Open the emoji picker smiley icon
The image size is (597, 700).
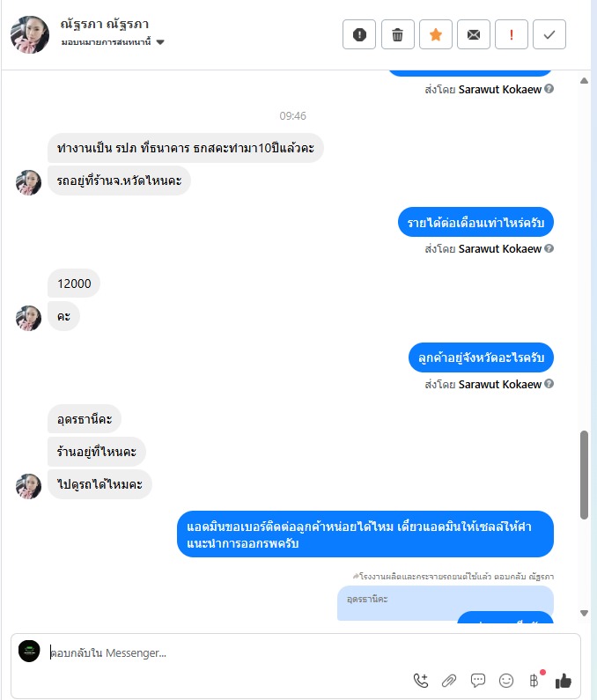pyautogui.click(x=506, y=681)
